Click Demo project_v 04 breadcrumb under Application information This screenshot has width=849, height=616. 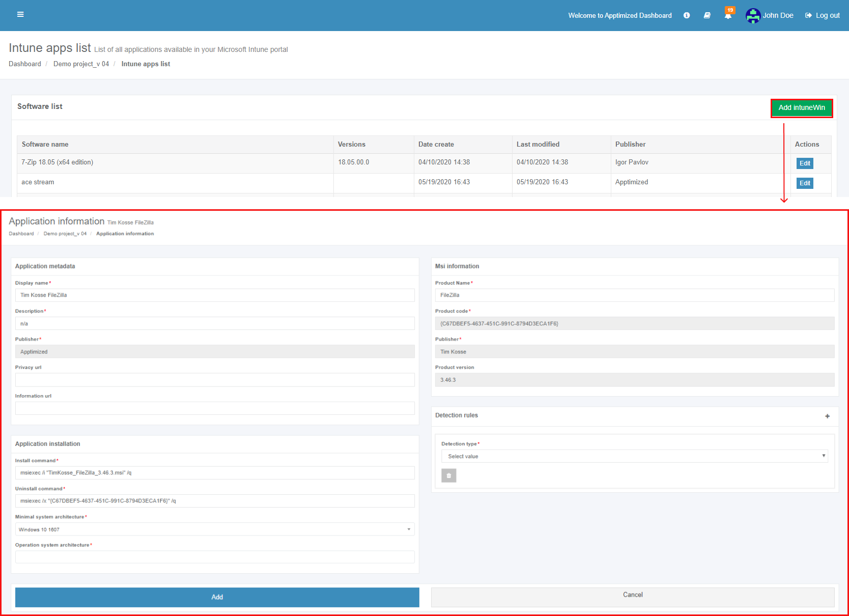tap(65, 234)
